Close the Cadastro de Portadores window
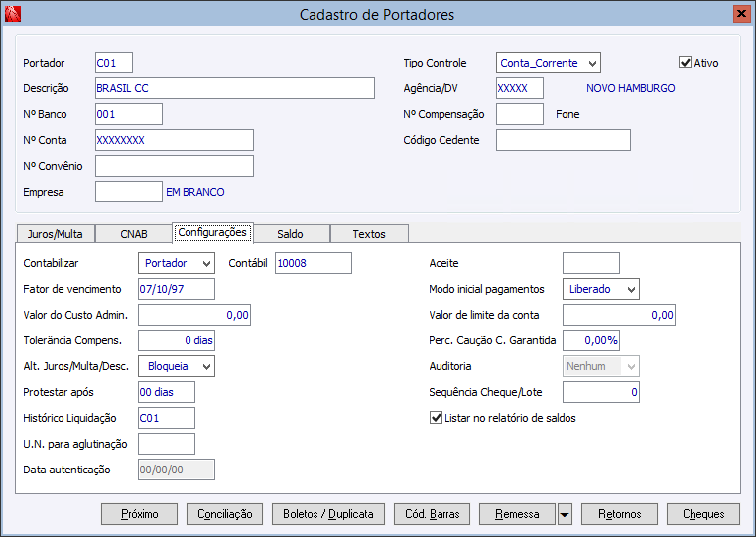Image resolution: width=756 pixels, height=537 pixels. pyautogui.click(x=740, y=14)
